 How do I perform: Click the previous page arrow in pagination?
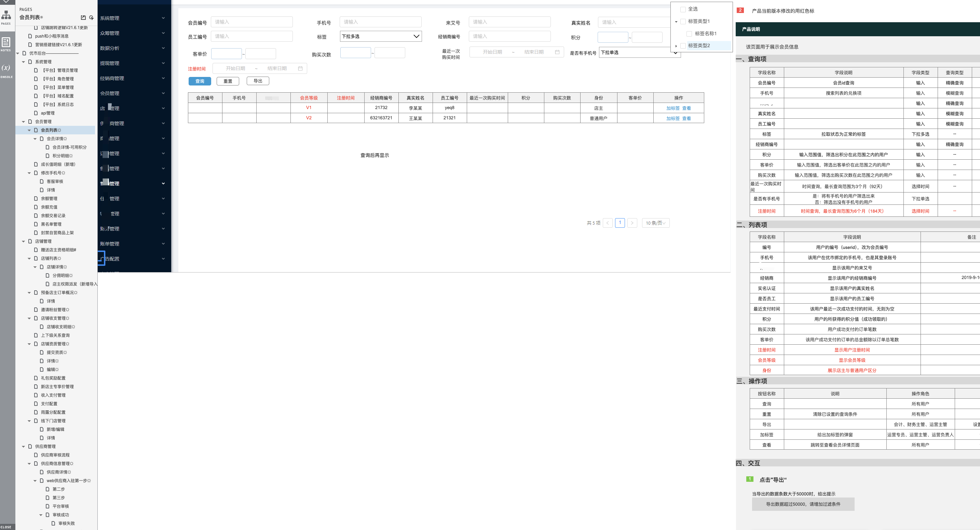point(608,223)
